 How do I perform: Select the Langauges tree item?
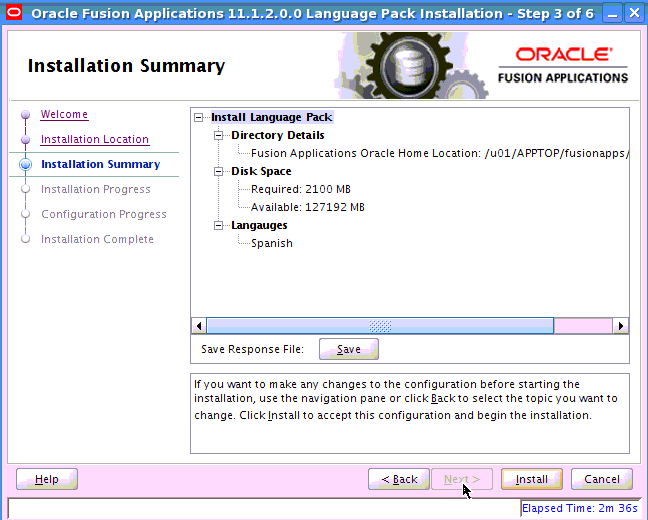click(x=259, y=225)
